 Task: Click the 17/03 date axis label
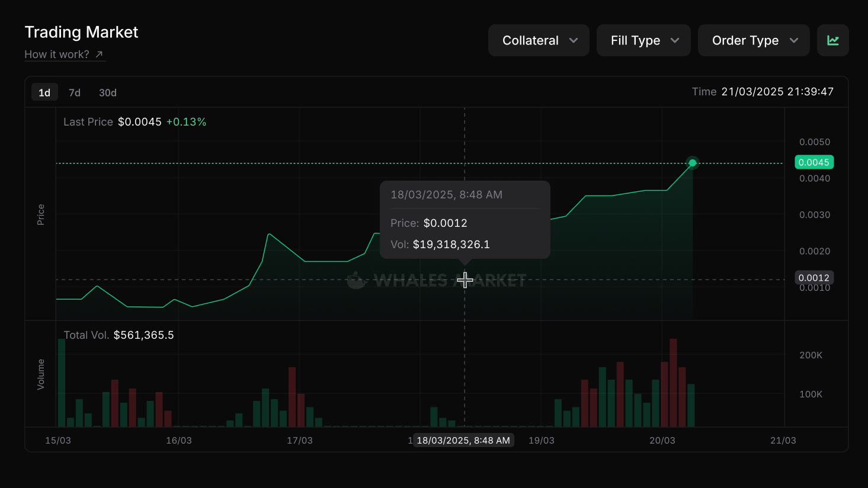(300, 441)
